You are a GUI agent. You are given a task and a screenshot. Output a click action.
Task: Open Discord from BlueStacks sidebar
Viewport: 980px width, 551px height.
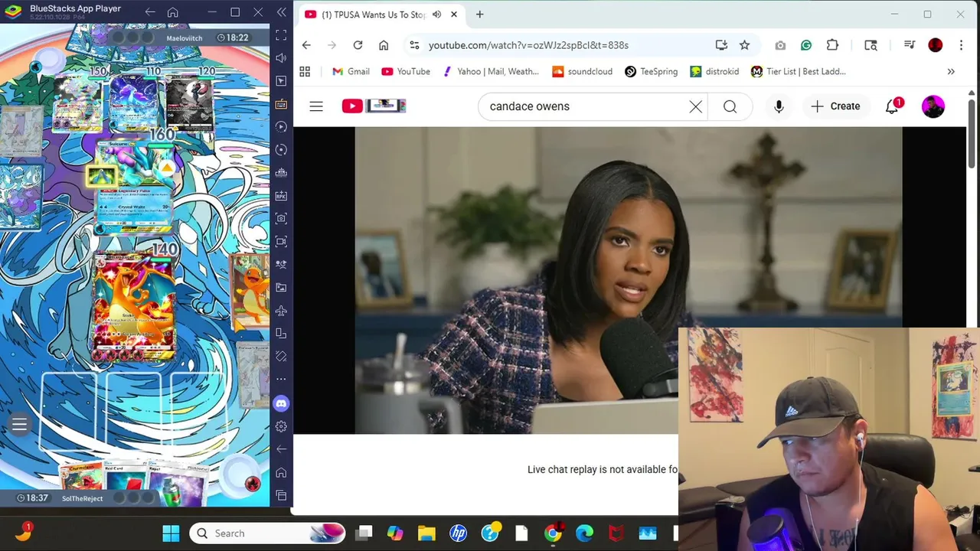tap(281, 403)
